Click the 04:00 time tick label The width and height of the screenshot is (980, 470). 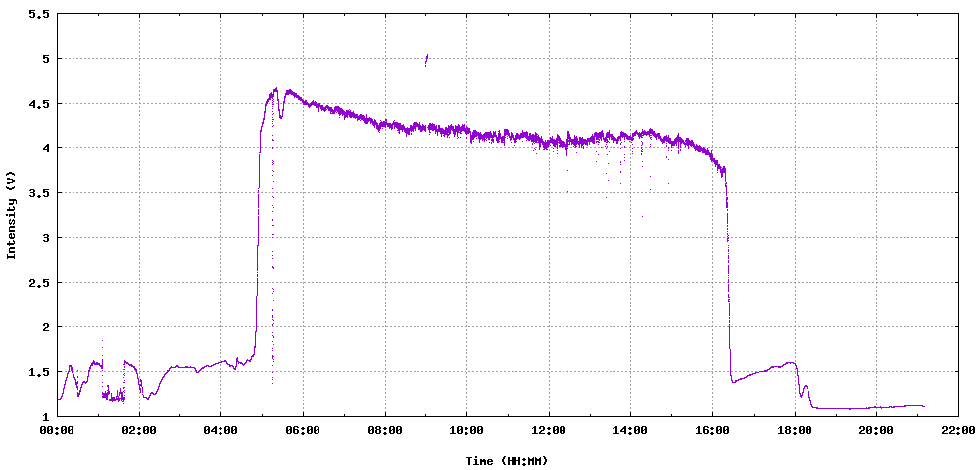221,430
